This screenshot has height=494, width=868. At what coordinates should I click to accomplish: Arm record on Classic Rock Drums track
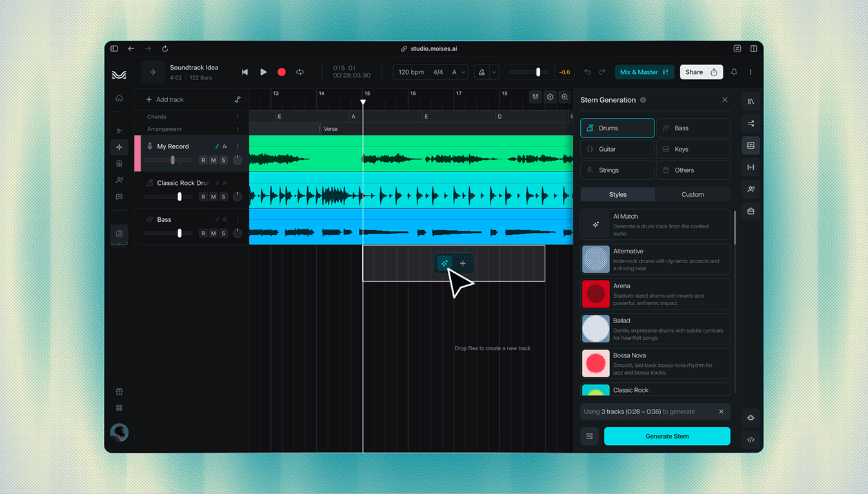click(203, 197)
